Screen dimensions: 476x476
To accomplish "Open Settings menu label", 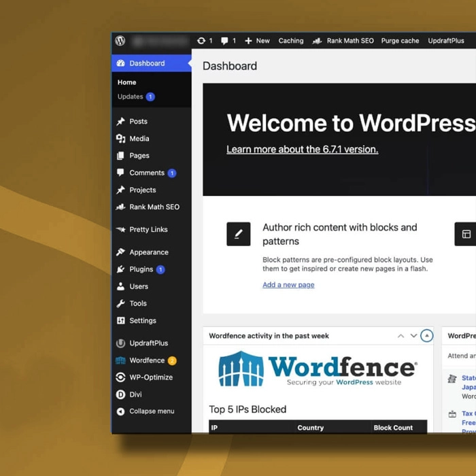I will [x=143, y=320].
